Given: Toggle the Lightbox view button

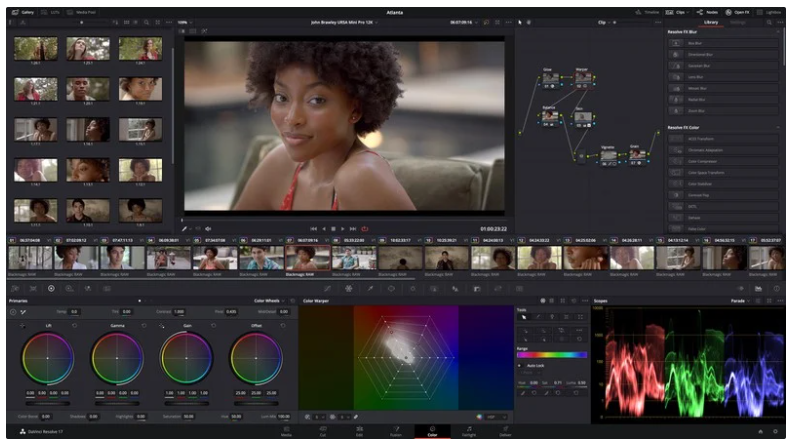Looking at the screenshot, I should (769, 12).
